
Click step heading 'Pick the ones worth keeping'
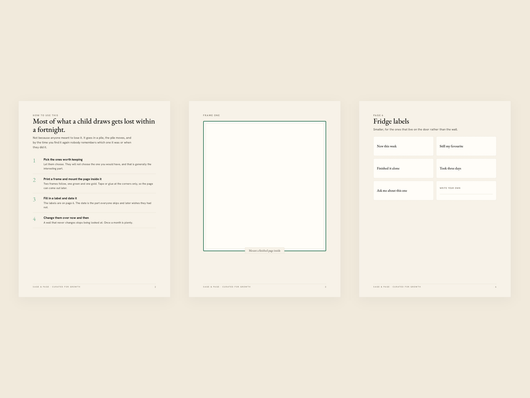click(63, 159)
